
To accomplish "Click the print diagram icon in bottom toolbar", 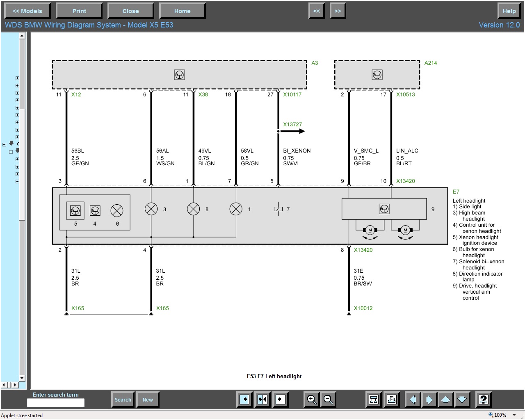I will tap(391, 399).
